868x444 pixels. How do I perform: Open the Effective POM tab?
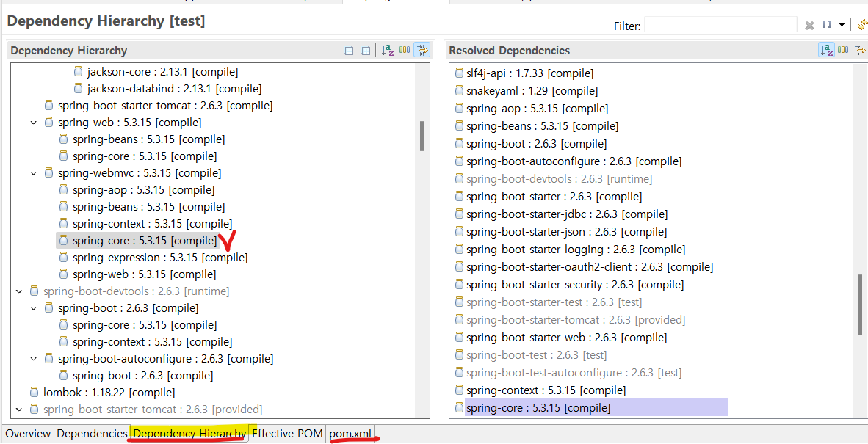coord(287,434)
